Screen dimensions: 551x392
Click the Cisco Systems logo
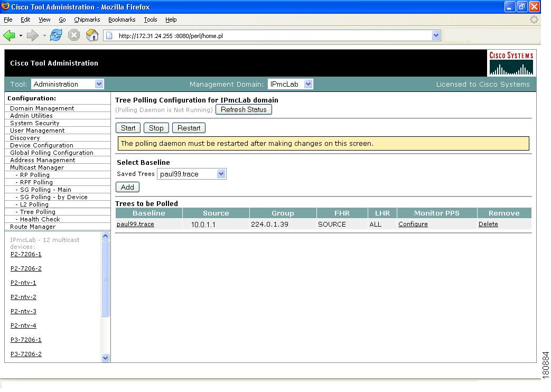(511, 63)
